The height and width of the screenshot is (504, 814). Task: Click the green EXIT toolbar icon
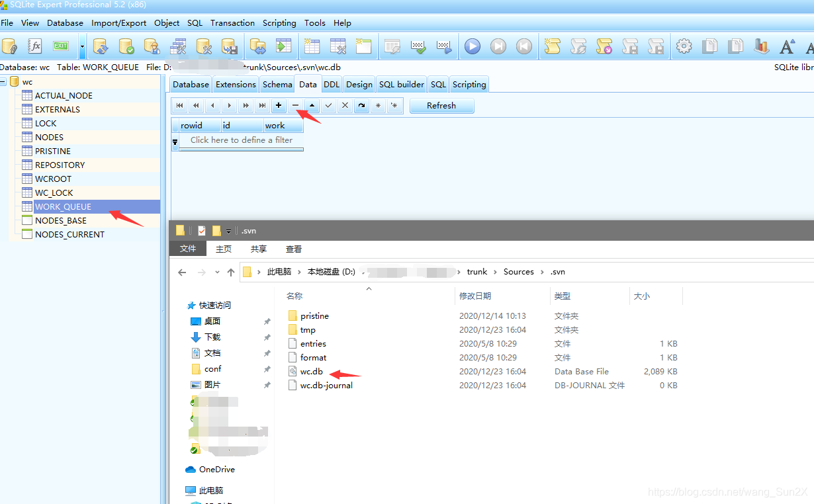(61, 46)
